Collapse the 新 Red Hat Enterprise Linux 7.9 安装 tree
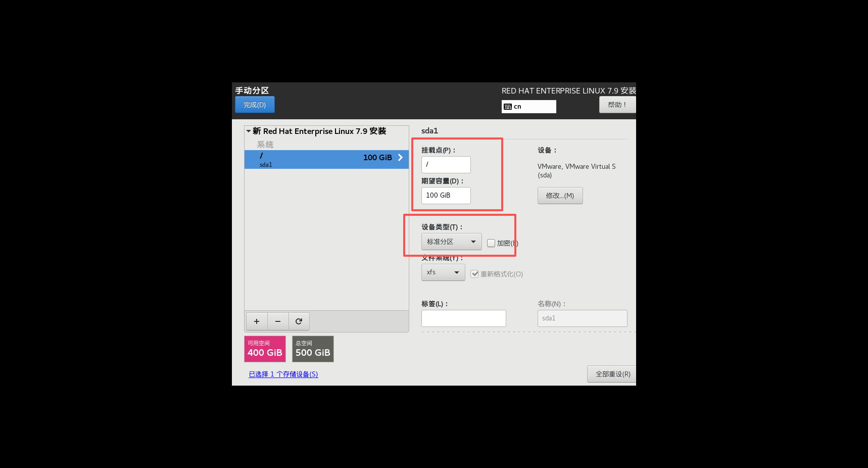868x468 pixels. pos(249,131)
